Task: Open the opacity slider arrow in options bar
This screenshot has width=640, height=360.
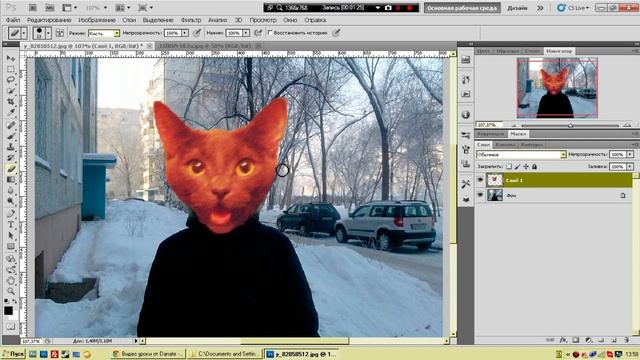Action: (x=185, y=33)
